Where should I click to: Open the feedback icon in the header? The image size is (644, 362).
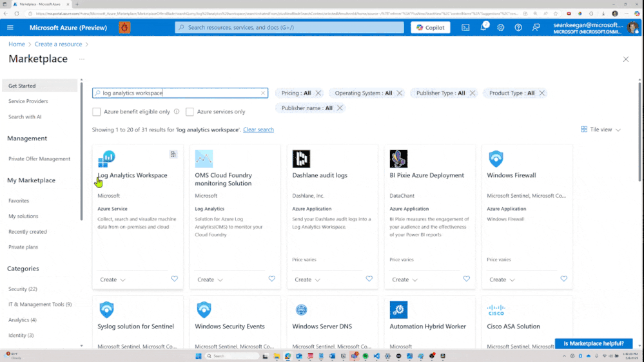536,28
